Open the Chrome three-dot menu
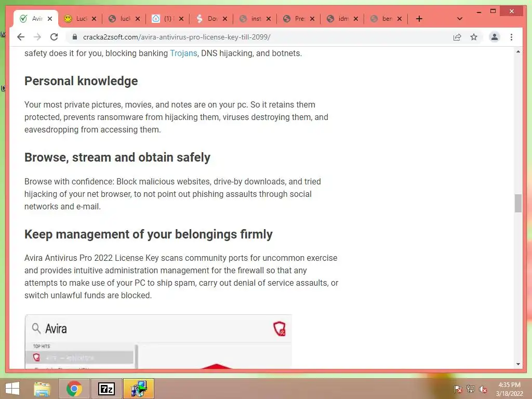This screenshot has width=532, height=399. tap(511, 37)
